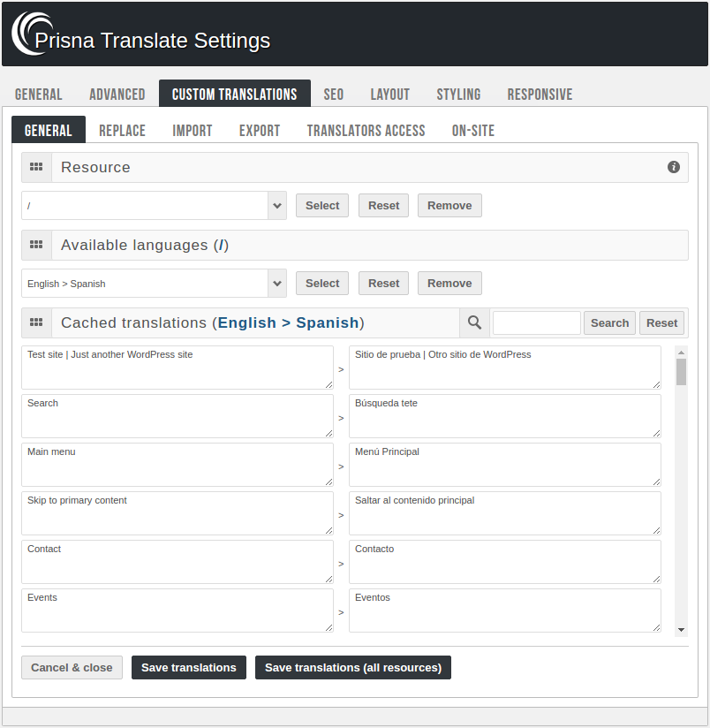Click the search text input field
Screen dimensions: 710x728
click(x=537, y=322)
